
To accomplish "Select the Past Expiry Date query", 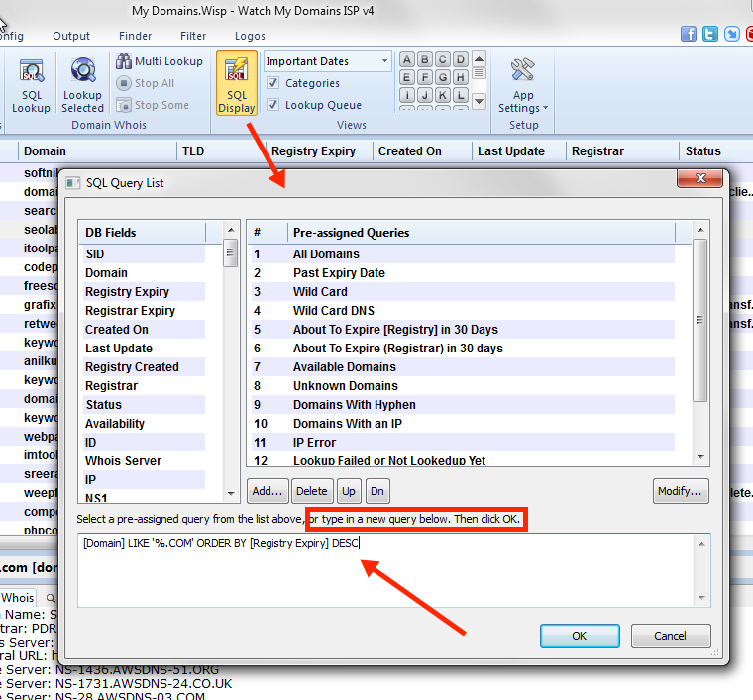I will click(463, 273).
